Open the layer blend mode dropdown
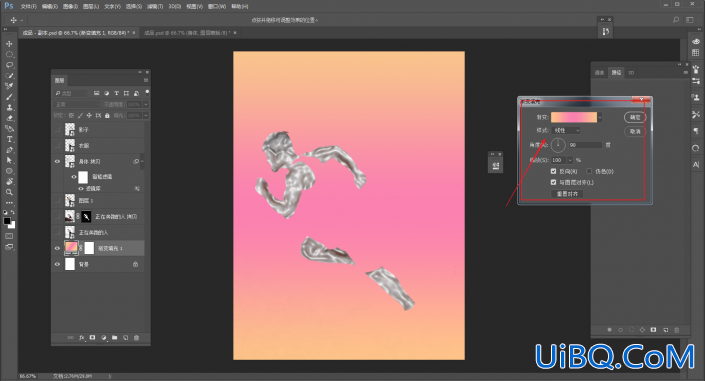 (76, 104)
